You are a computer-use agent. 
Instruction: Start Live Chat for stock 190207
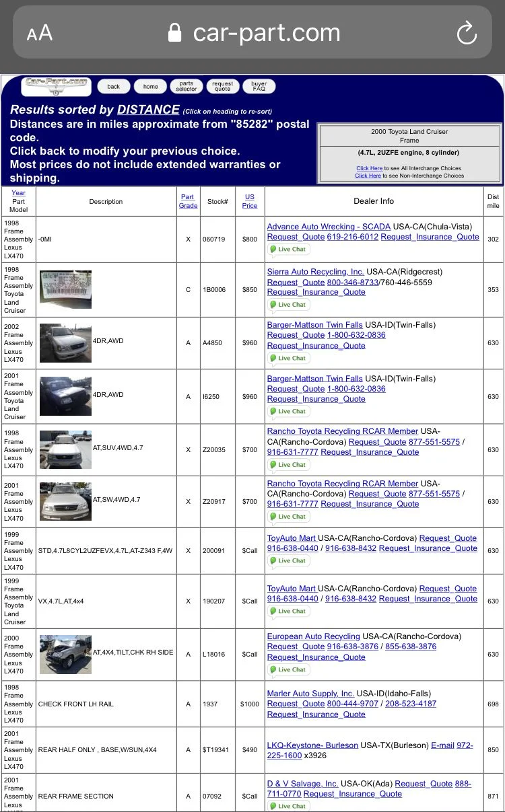coord(288,611)
